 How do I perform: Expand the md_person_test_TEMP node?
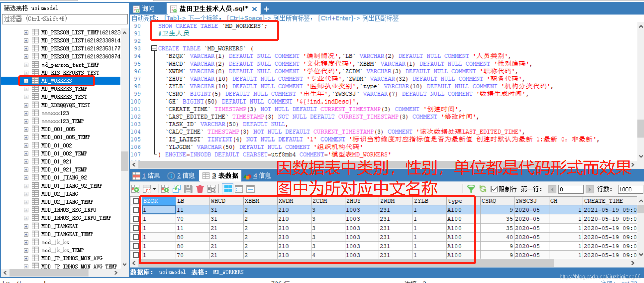coord(26,65)
